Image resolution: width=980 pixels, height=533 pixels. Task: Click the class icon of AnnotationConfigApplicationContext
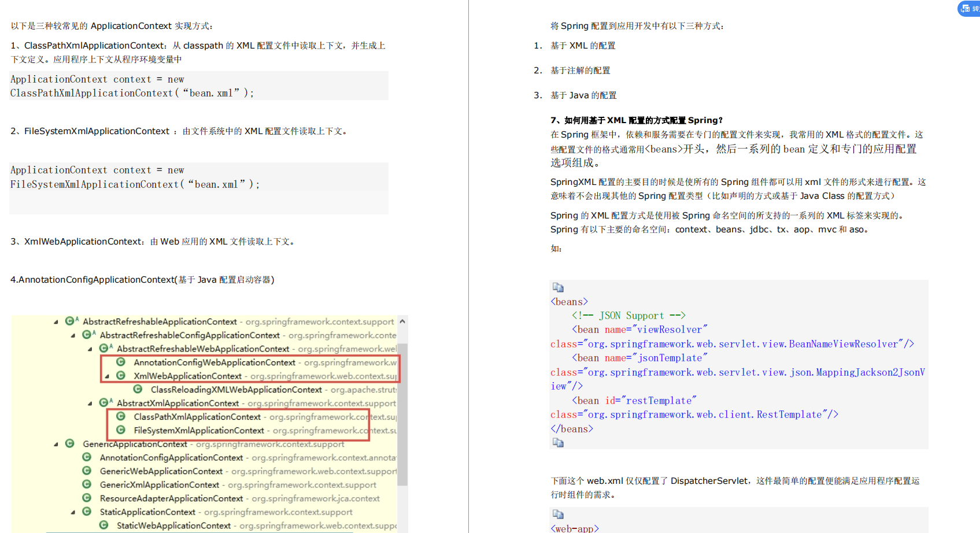pyautogui.click(x=87, y=457)
